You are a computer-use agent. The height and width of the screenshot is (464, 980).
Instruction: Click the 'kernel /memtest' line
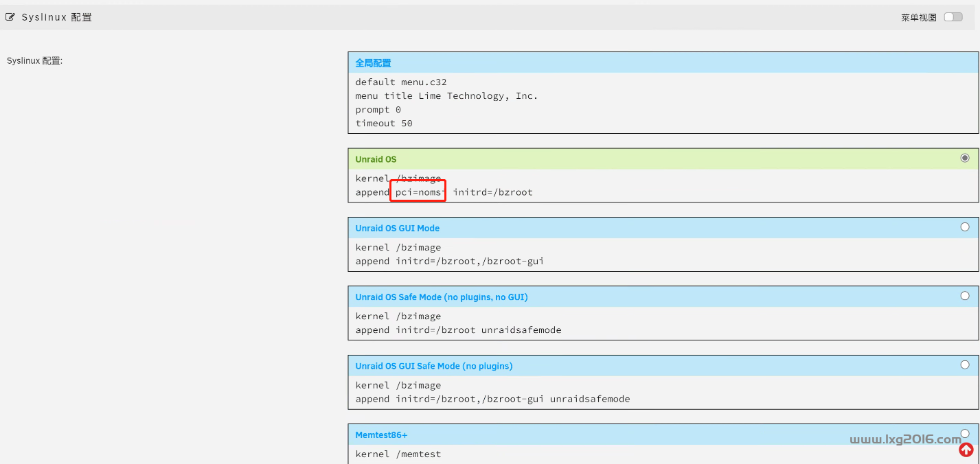tap(398, 454)
